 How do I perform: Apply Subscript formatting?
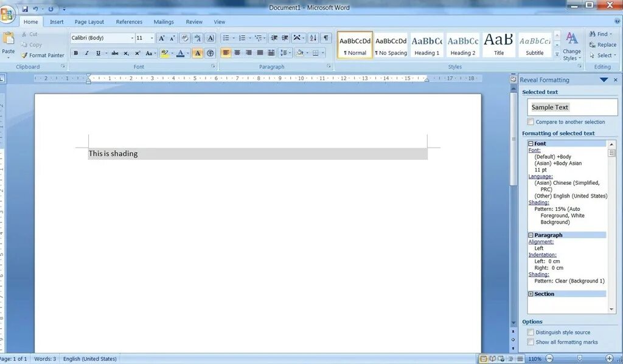[x=126, y=53]
